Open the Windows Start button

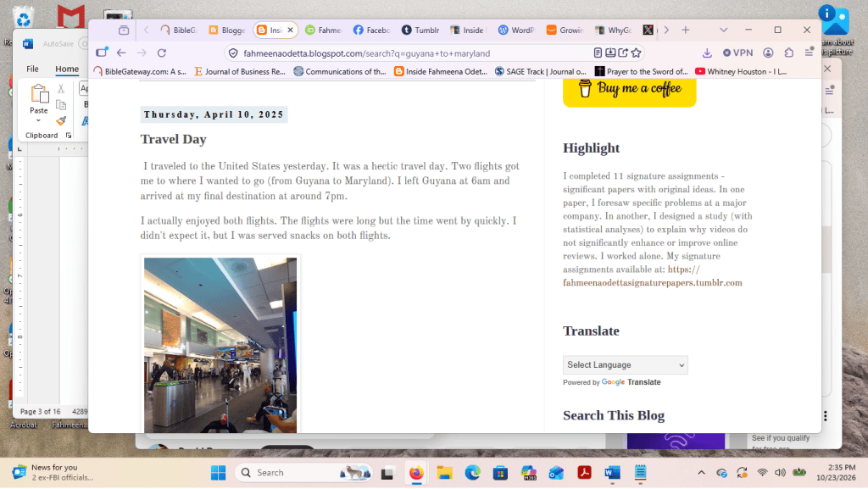[218, 473]
